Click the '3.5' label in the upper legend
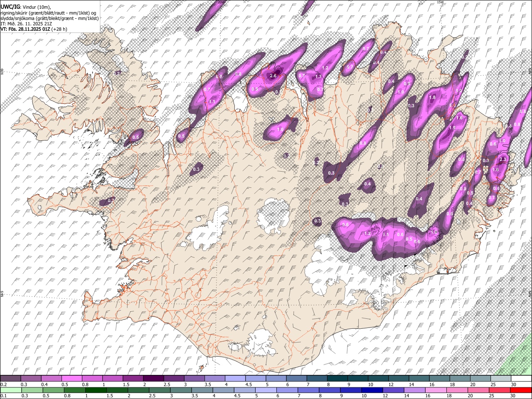532x399 pixels. pos(207,384)
